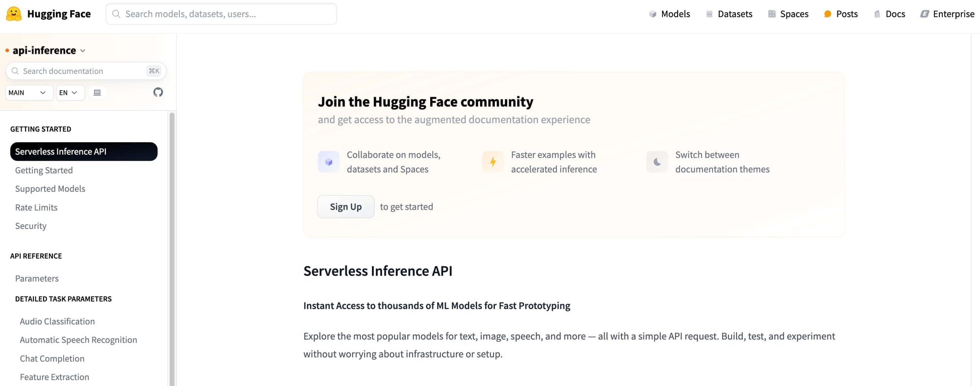The image size is (980, 386).
Task: Click the collaborate cube icon in the community card
Action: [x=329, y=162]
